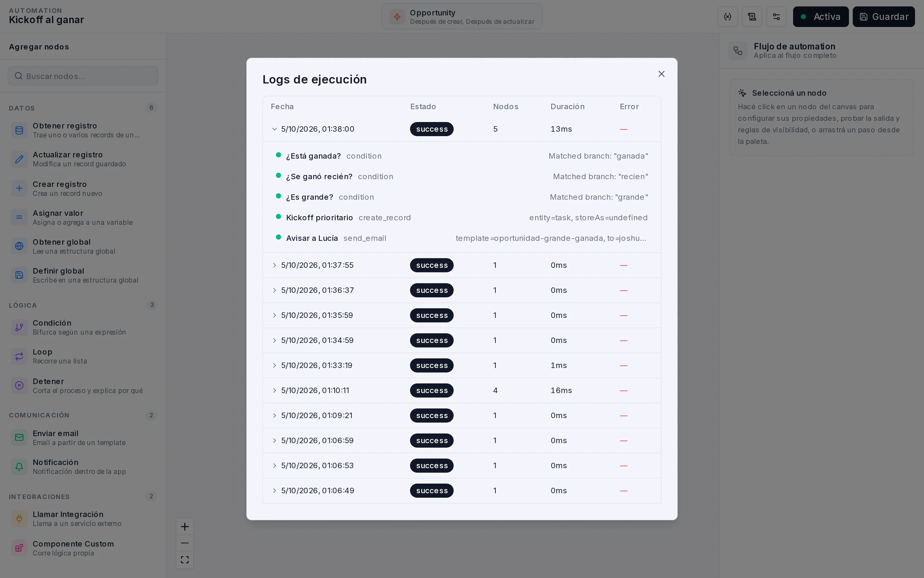
Task: Expand the 01:36:37 log entry
Action: click(x=274, y=290)
